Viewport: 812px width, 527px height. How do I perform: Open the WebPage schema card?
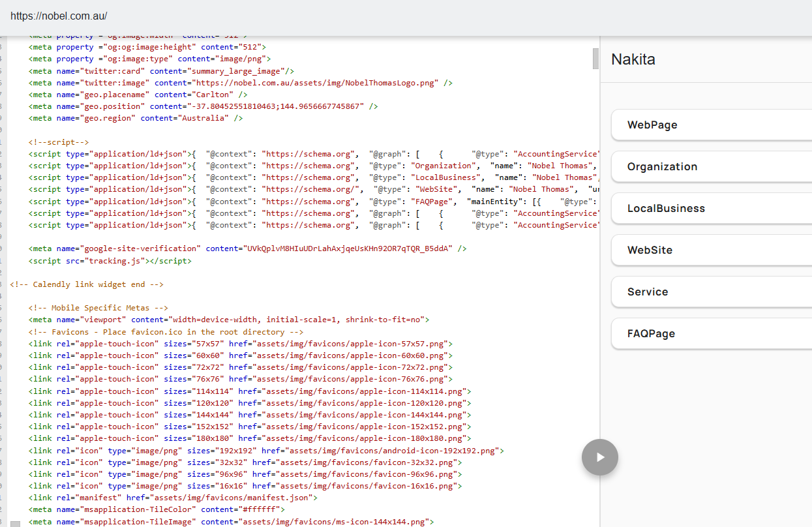(x=712, y=125)
